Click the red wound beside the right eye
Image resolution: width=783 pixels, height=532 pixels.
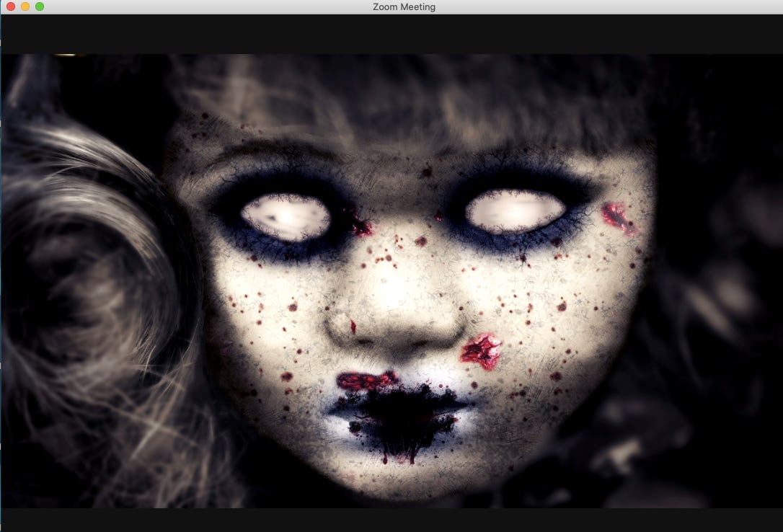(x=617, y=216)
